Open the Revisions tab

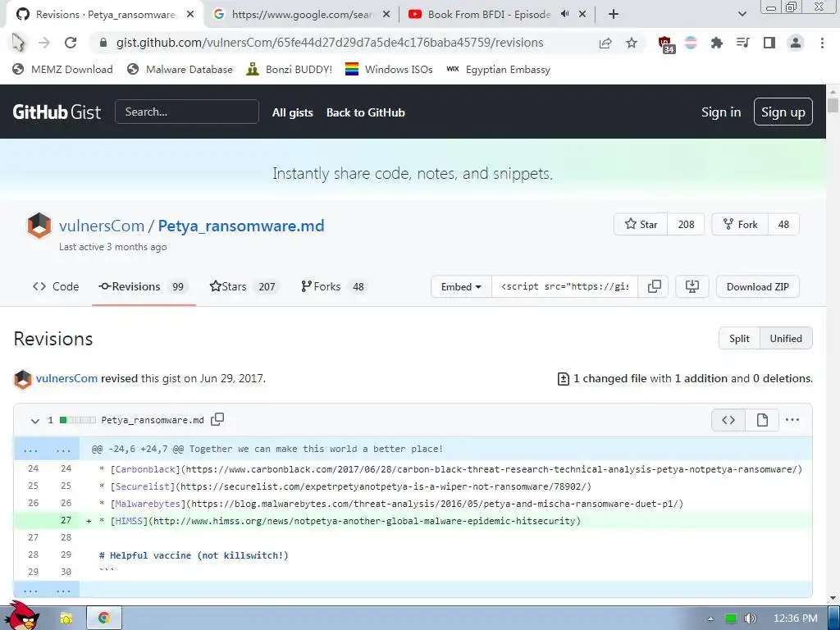[144, 286]
